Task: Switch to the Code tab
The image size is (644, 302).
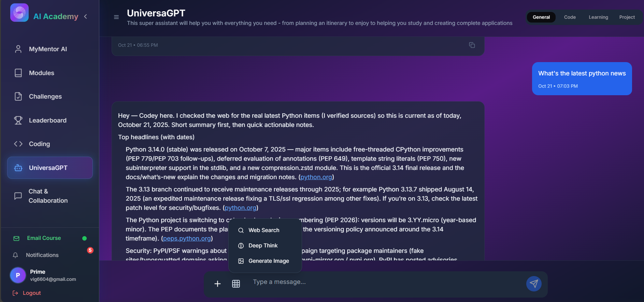Action: click(570, 17)
